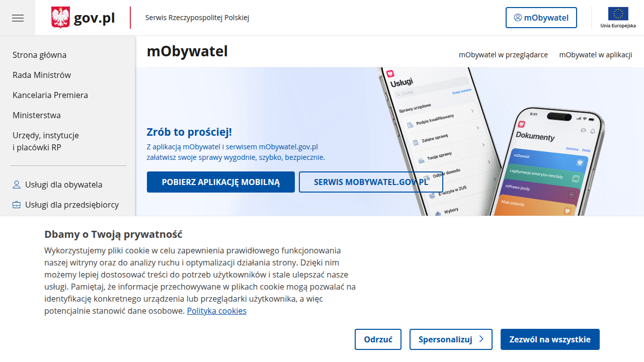Click the gov.pl eagle emblem logo
644x362 pixels.
(60, 18)
